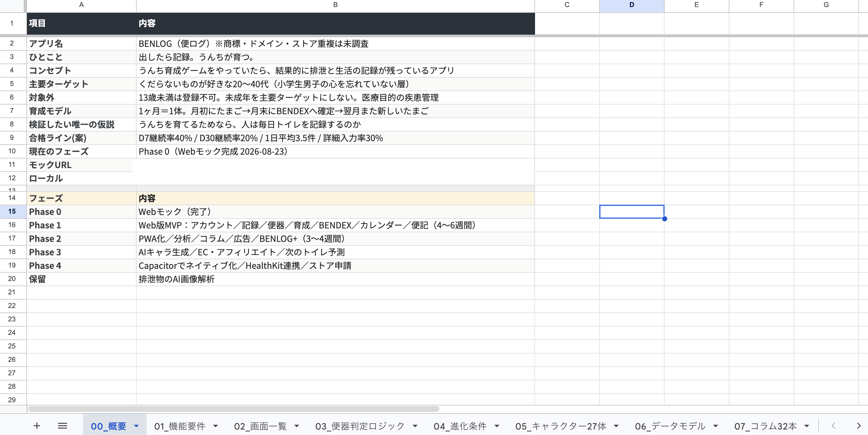Select row 20 header
This screenshot has height=435, width=868.
point(12,279)
